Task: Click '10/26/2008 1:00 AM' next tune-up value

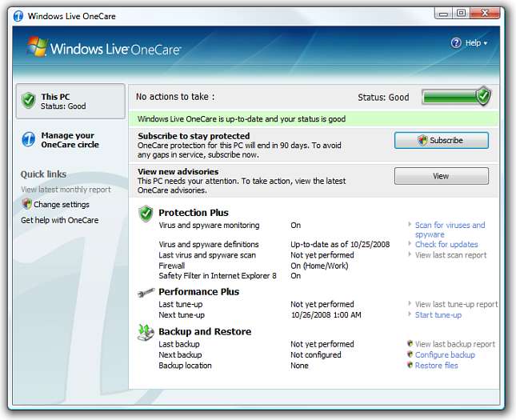Action: 326,314
